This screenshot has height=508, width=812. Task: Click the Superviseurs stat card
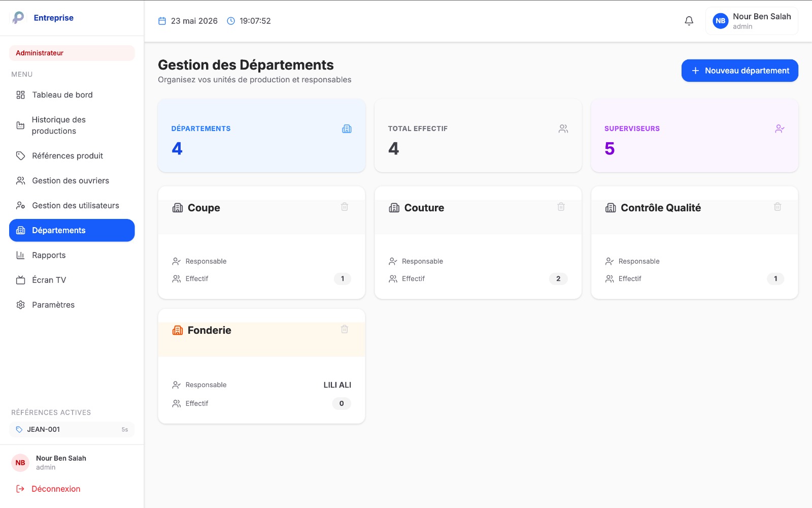tap(695, 136)
